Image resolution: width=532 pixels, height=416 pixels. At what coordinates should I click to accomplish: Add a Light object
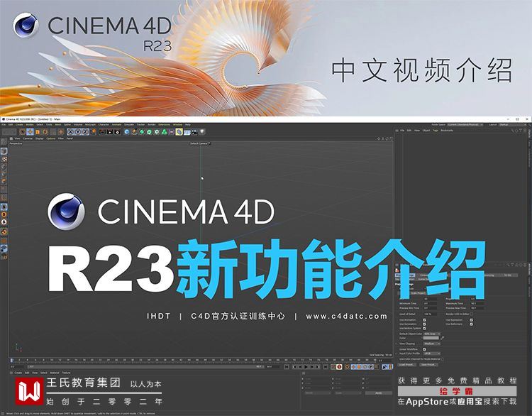click(202, 132)
